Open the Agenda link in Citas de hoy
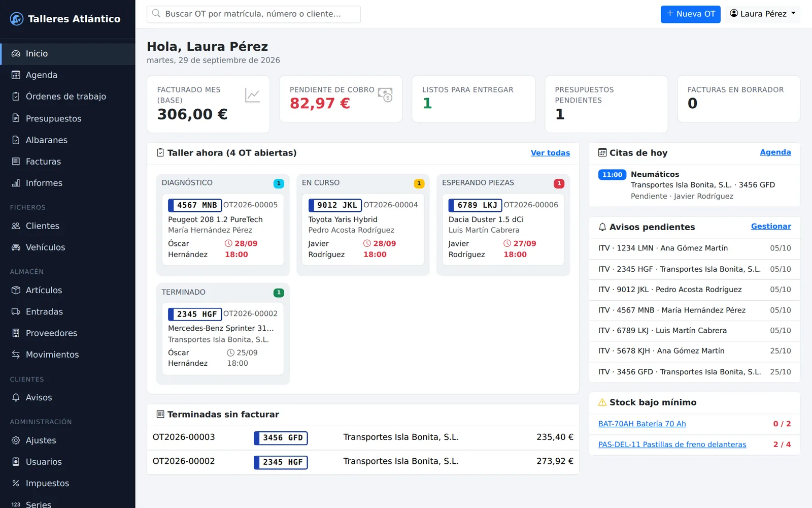 [x=775, y=152]
